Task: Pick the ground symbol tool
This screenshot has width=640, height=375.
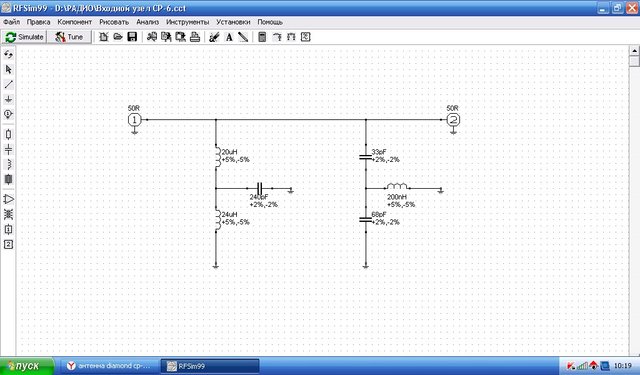Action: pos(8,100)
